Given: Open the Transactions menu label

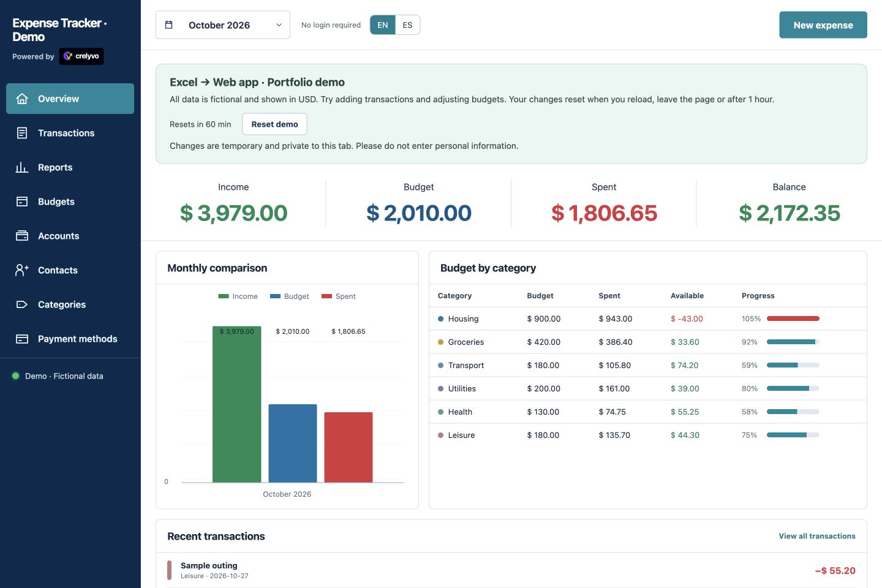Looking at the screenshot, I should (x=66, y=133).
